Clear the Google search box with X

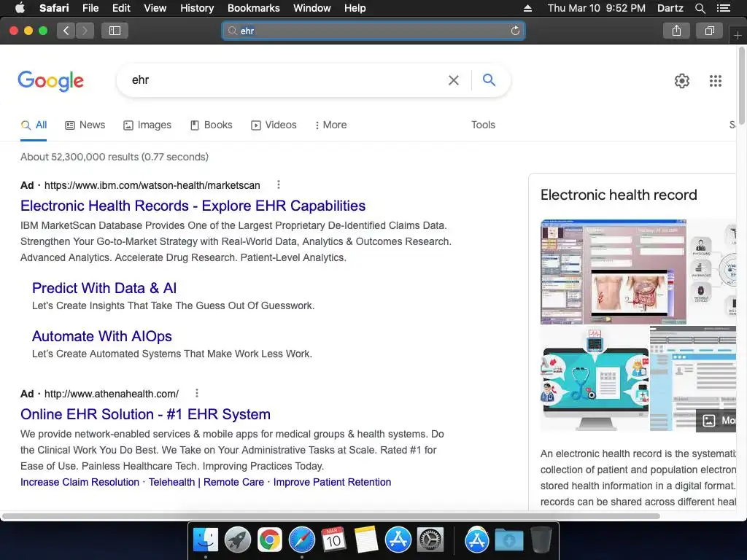click(x=454, y=80)
